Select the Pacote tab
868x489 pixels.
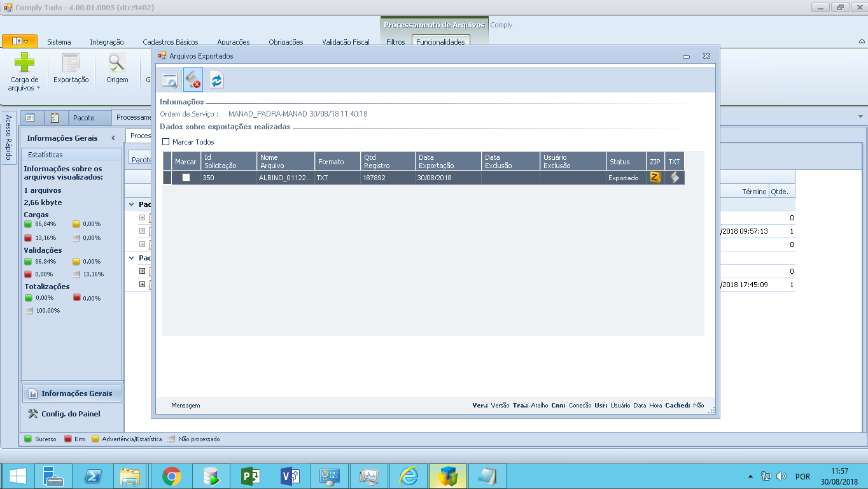83,118
